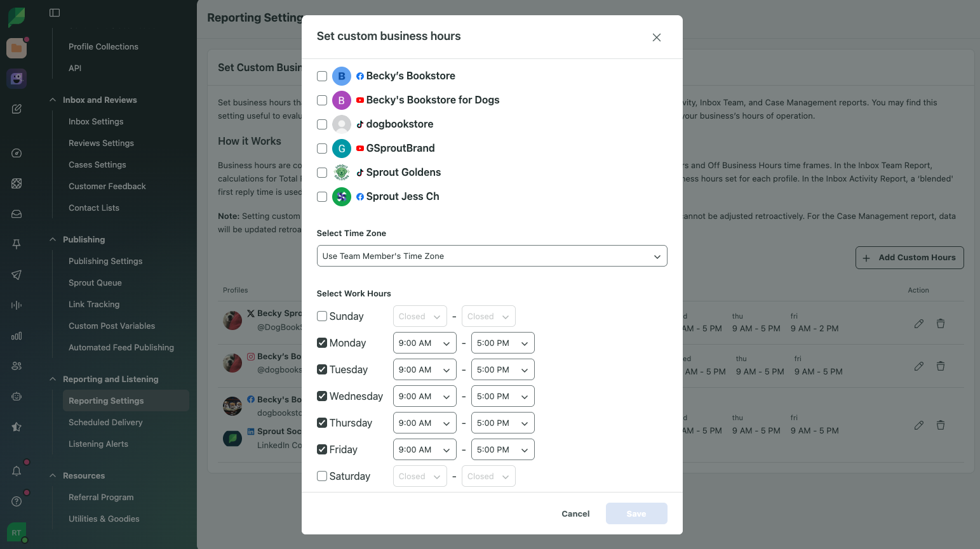Open Thursday start time dropdown
The image size is (980, 549).
point(424,423)
